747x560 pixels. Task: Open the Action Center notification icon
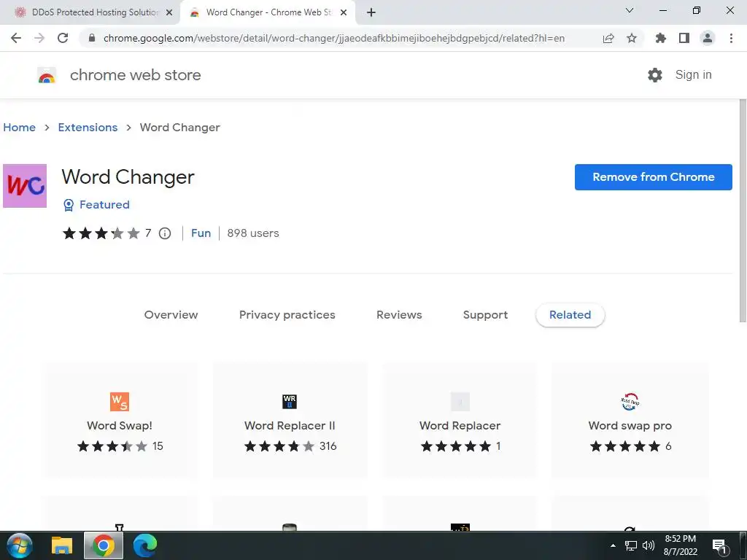click(719, 545)
